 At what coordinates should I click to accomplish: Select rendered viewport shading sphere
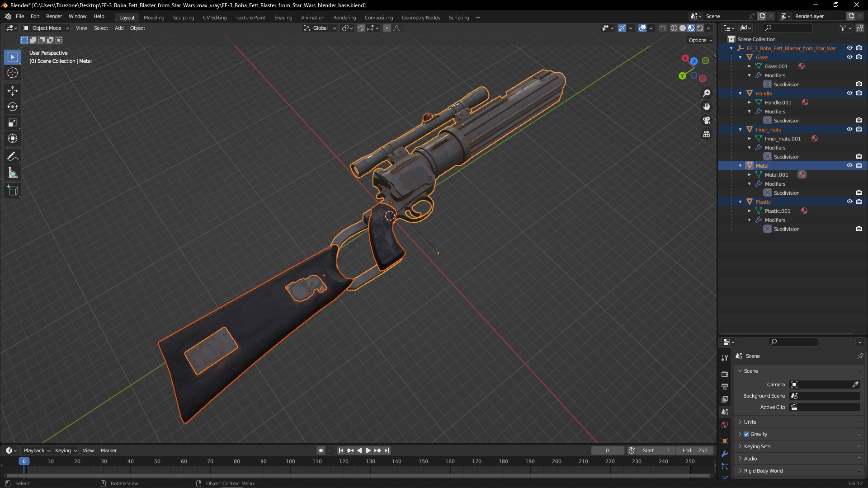coord(700,28)
